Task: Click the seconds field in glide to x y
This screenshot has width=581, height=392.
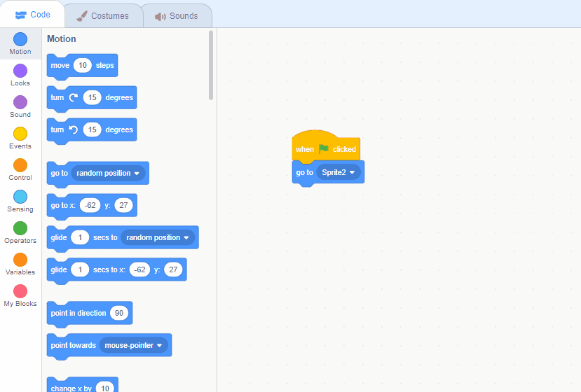Action: (80, 269)
